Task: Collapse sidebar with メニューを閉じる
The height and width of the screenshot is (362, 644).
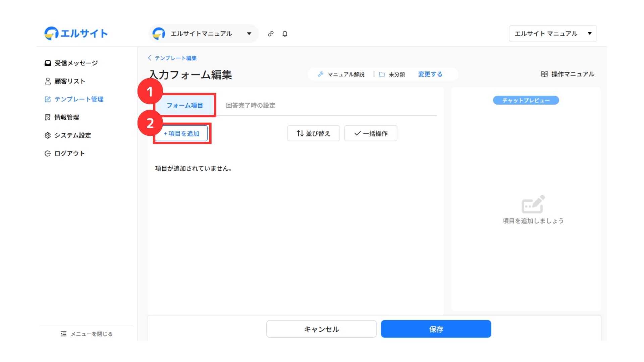Action: click(87, 334)
